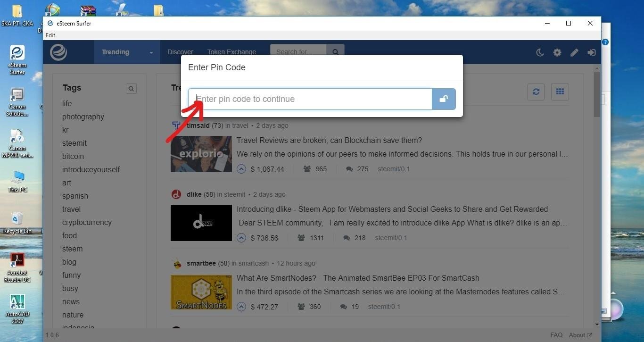Select the 'bitcoin' tag
This screenshot has height=342, width=644.
pyautogui.click(x=73, y=156)
